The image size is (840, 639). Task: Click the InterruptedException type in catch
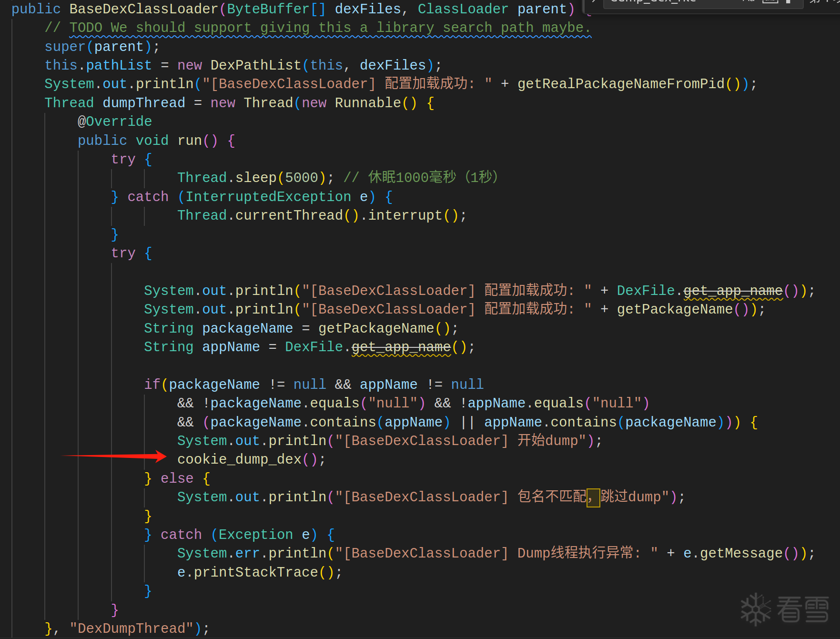268,197
